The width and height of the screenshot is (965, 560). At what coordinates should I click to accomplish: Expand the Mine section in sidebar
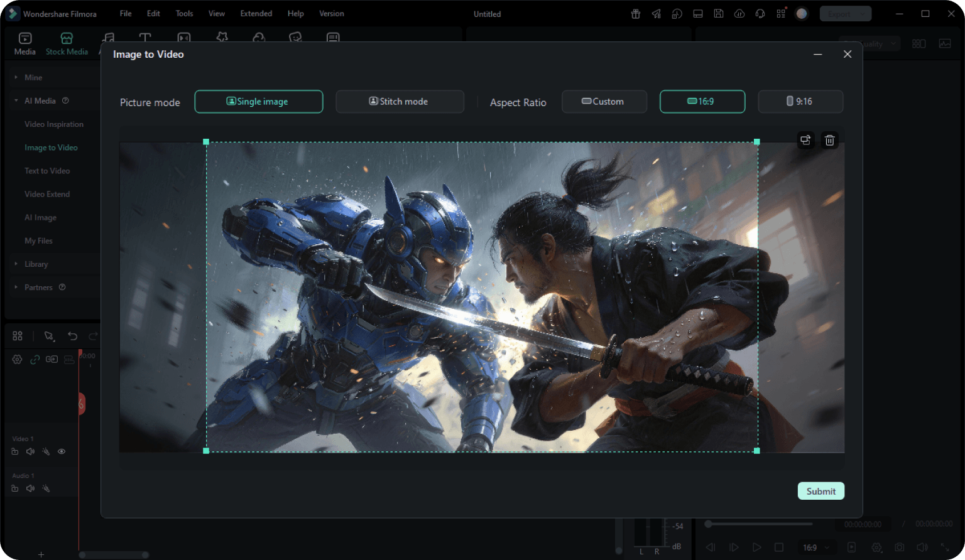pos(16,77)
